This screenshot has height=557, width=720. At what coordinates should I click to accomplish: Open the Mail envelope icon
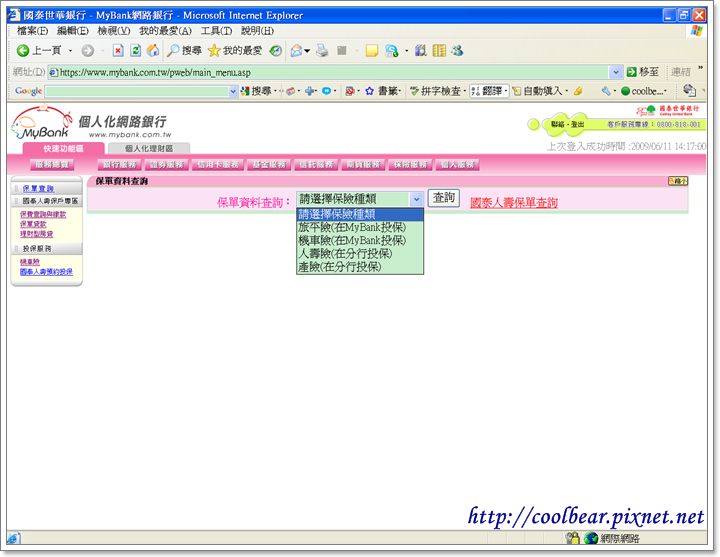(297, 51)
